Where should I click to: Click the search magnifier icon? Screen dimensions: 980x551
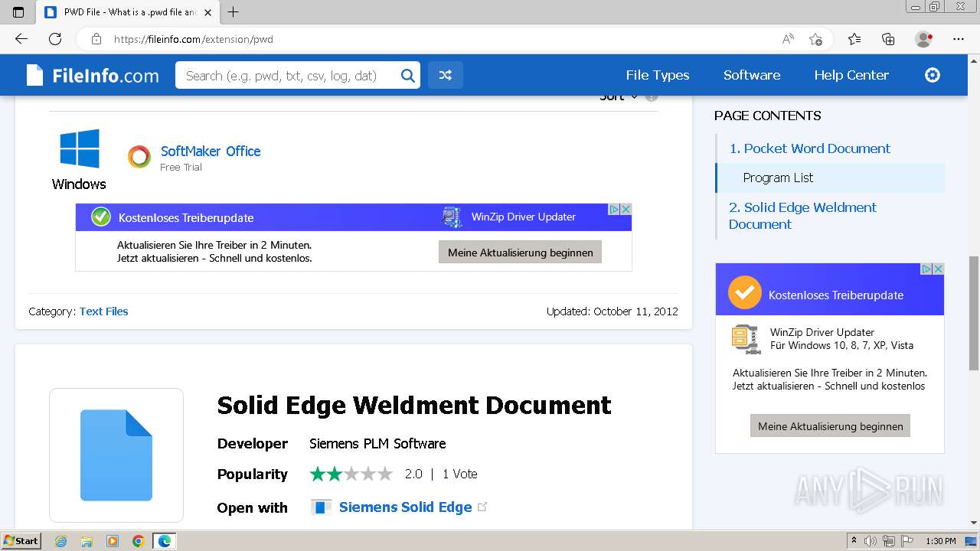click(408, 75)
